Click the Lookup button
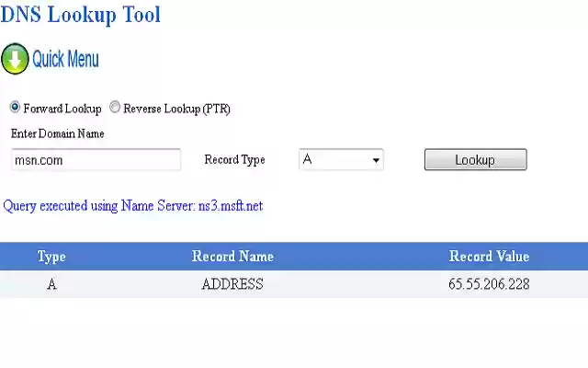 click(x=476, y=159)
